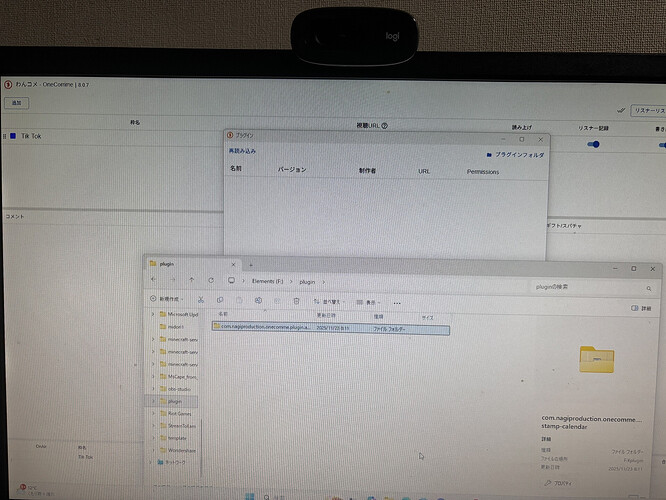The image size is (666, 500).
Task: Click the chevron after plugin in address bar
Action: pos(324,282)
